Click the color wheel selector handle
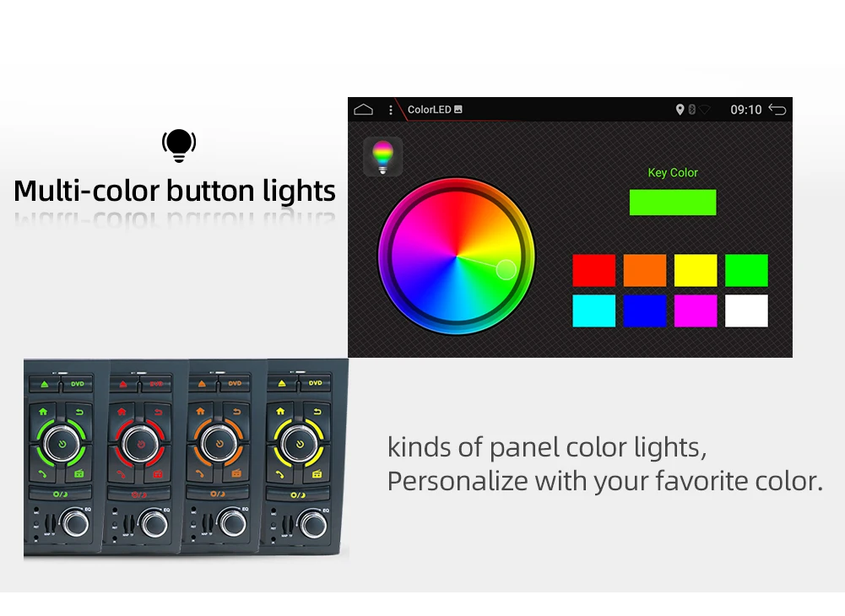Viewport: 845px width, 616px height. pyautogui.click(x=506, y=269)
